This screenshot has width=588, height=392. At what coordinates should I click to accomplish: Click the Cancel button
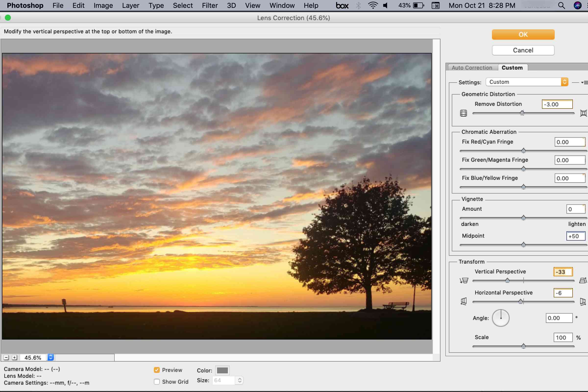coord(523,50)
